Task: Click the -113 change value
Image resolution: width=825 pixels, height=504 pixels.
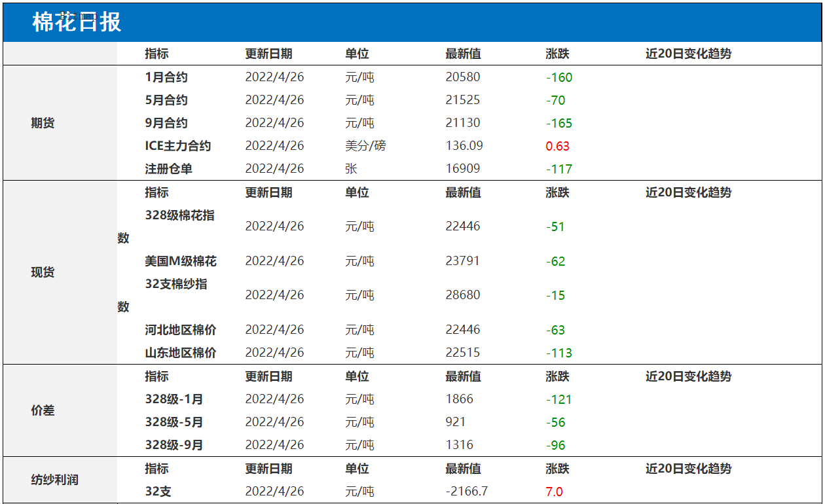Action: point(559,353)
